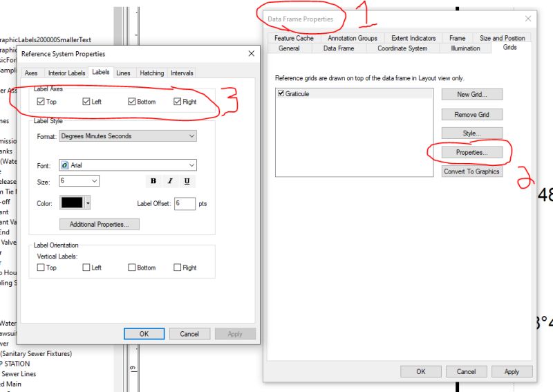Switch to the Intervals tab
This screenshot has height=392, width=553.
[182, 73]
